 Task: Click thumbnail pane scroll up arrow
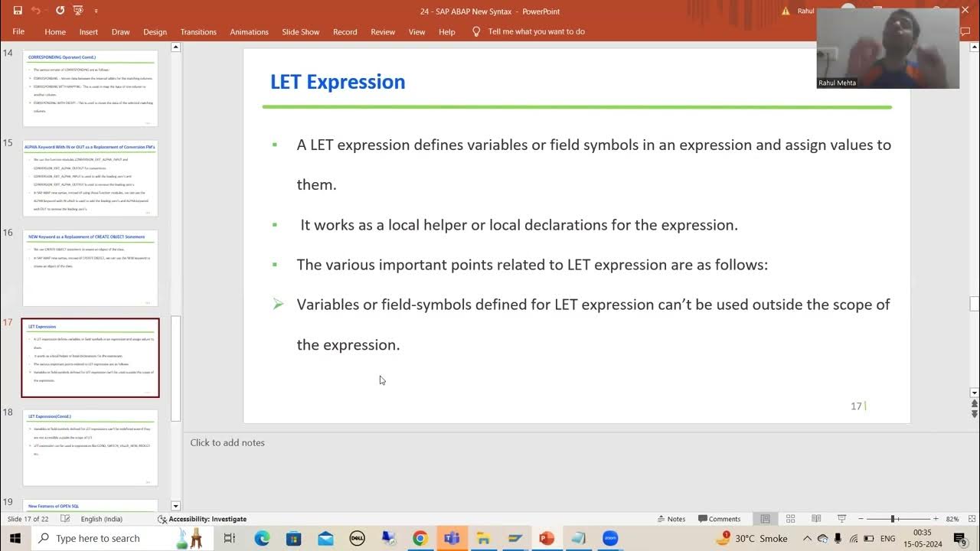[x=175, y=47]
